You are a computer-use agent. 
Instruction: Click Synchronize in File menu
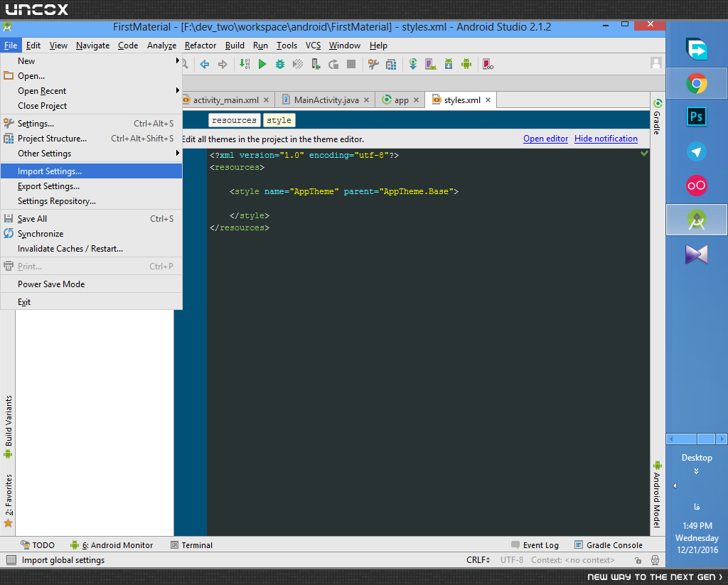pos(92,234)
